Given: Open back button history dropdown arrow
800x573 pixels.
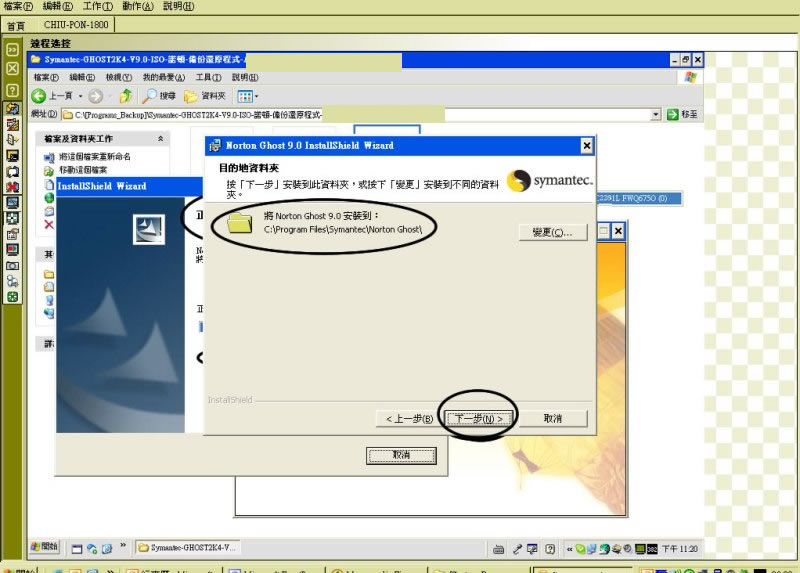Looking at the screenshot, I should 81,96.
